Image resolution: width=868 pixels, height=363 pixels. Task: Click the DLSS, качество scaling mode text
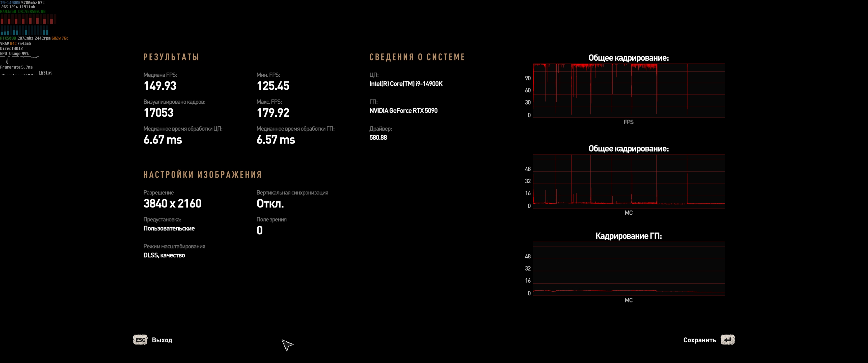(x=164, y=255)
